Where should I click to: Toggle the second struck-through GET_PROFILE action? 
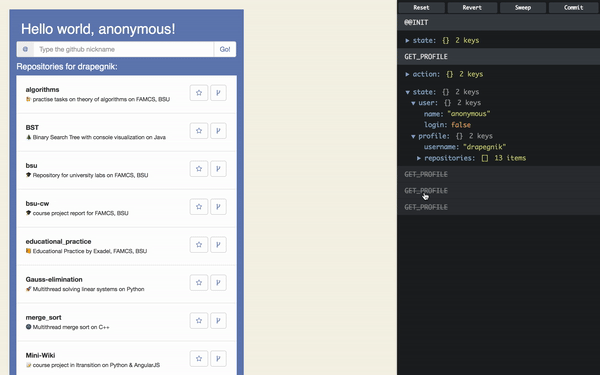click(499, 191)
